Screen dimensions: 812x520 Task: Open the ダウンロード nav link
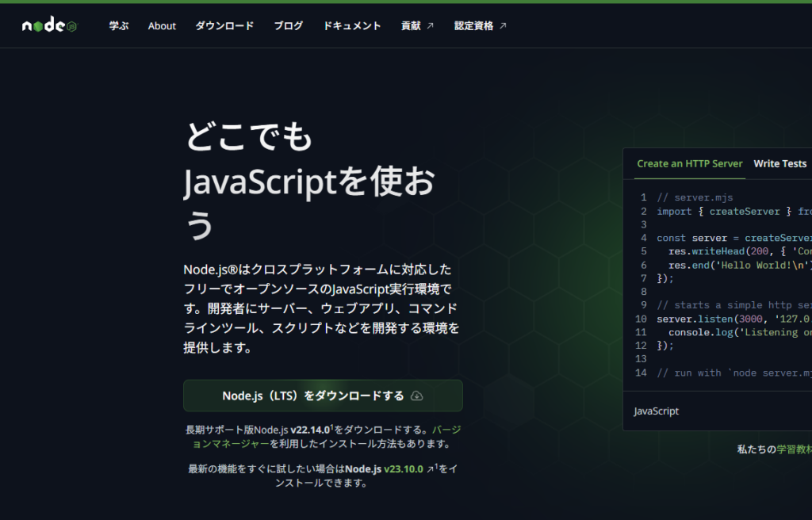pos(224,26)
